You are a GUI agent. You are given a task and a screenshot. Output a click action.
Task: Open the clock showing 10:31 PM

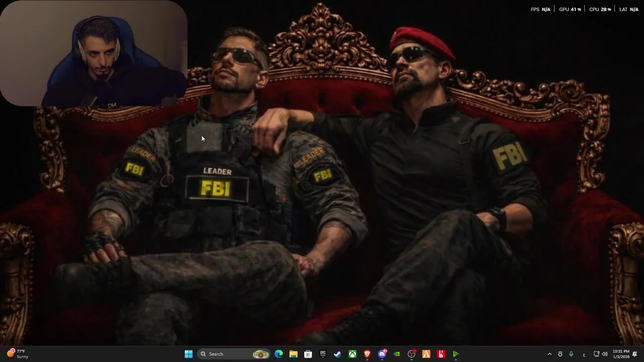[621, 354]
